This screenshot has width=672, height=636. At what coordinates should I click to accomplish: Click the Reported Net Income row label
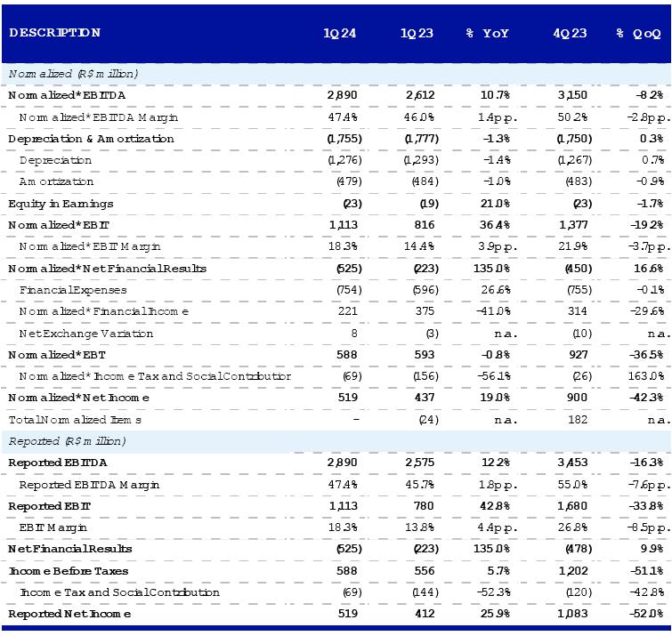coord(69,614)
